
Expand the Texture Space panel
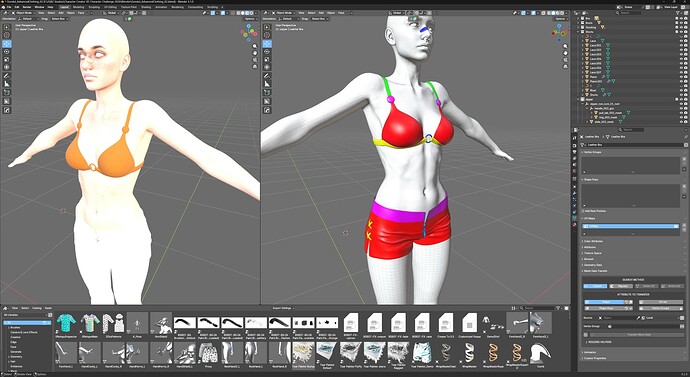pos(591,253)
